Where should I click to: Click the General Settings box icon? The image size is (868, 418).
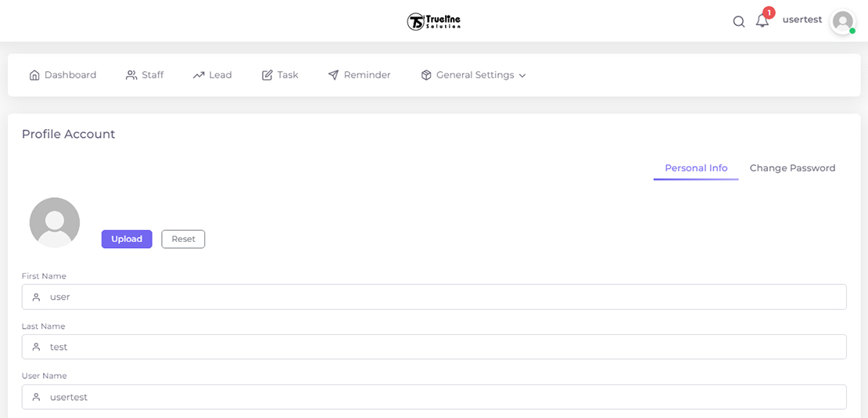pyautogui.click(x=426, y=75)
